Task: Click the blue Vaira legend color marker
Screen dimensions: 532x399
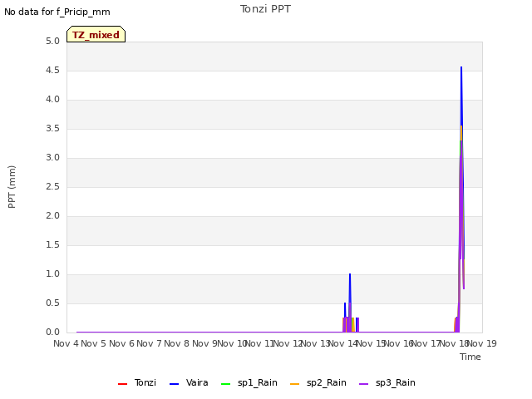Action: click(174, 384)
